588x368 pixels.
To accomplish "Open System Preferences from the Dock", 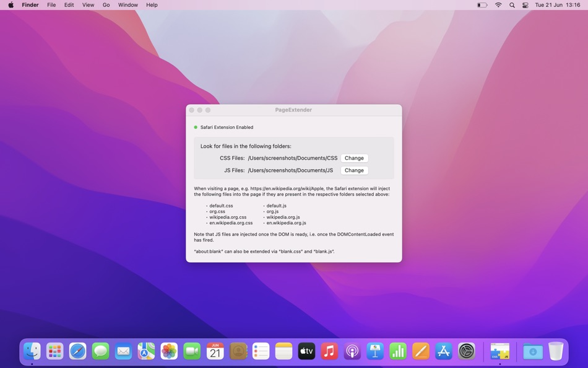I will [467, 351].
